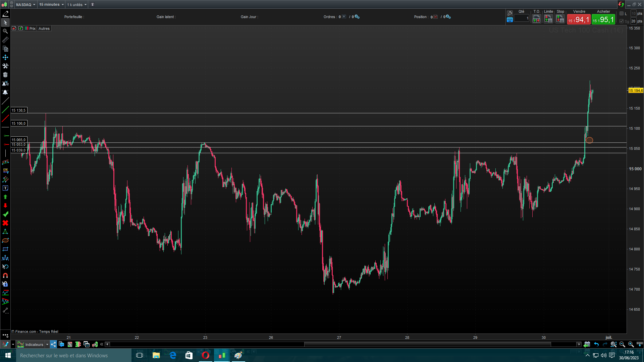644x362 pixels.
Task: Open the NASDAQ instrument dropdown
Action: [x=25, y=4]
